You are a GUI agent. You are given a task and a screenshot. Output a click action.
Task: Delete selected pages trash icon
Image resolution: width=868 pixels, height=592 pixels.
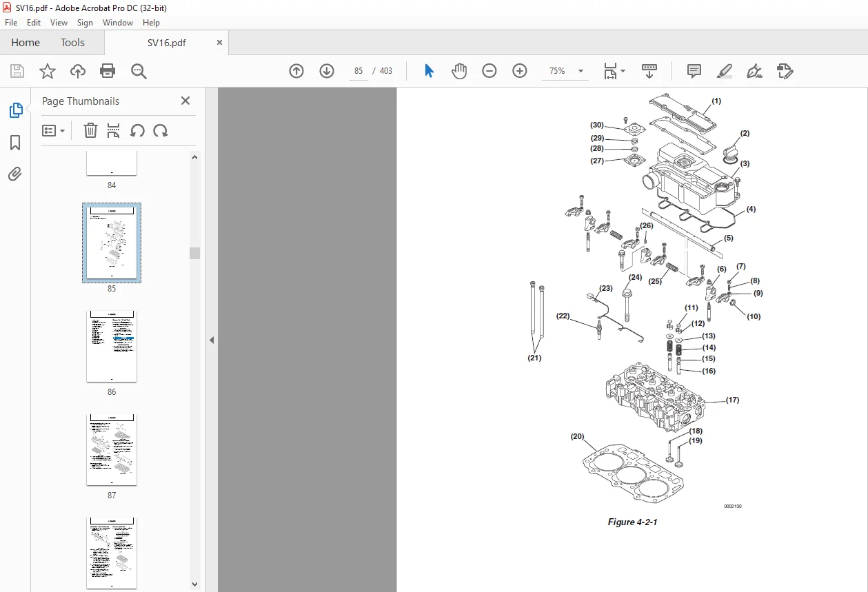coord(90,130)
